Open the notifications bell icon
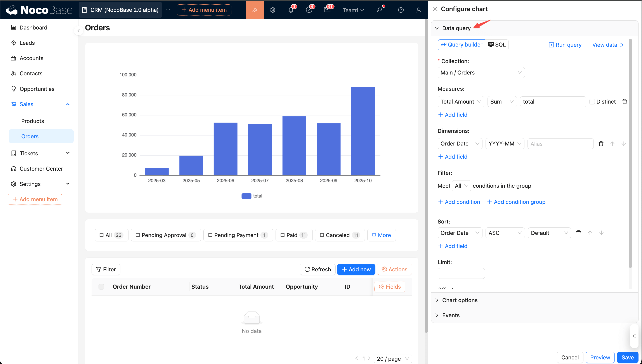This screenshot has width=642, height=364. click(290, 10)
